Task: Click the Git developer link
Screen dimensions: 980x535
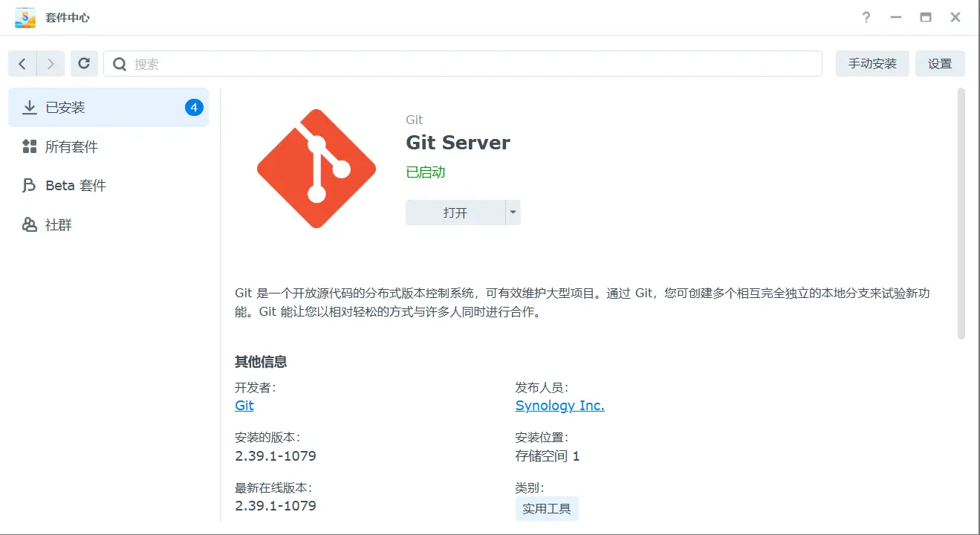Action: [244, 405]
